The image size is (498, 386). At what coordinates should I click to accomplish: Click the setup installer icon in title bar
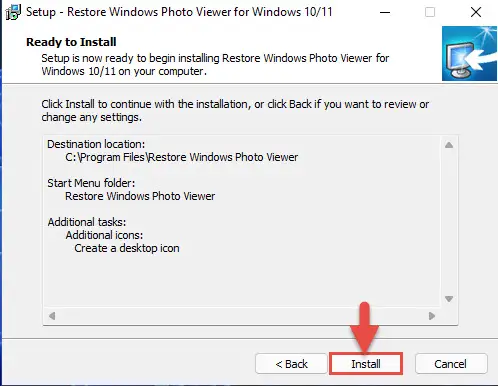pyautogui.click(x=13, y=12)
